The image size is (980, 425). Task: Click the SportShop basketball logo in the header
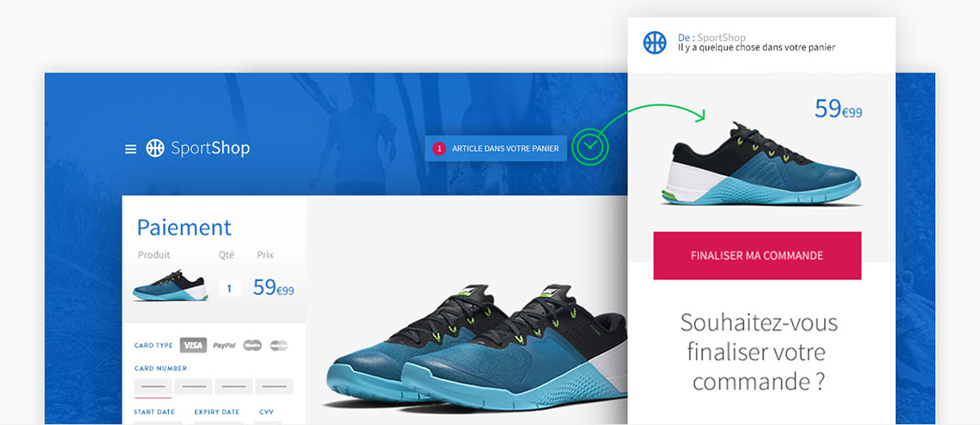tap(155, 148)
